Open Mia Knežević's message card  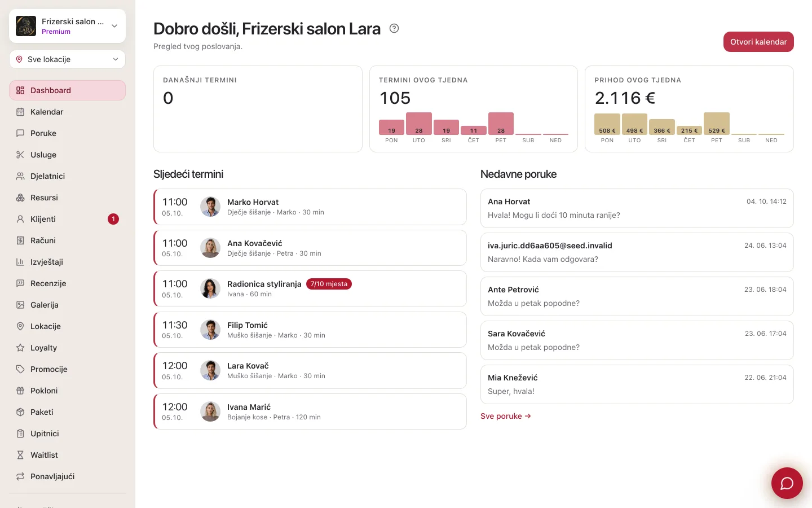pos(637,384)
